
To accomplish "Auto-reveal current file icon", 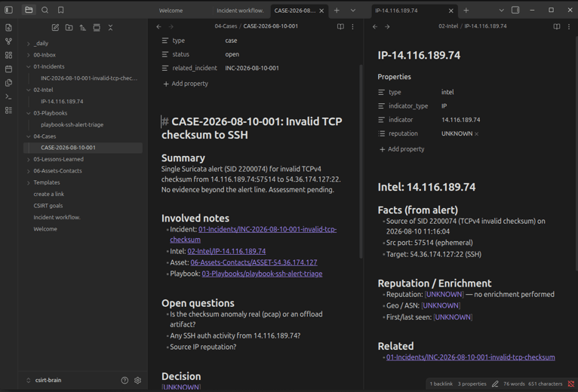I will tap(97, 28).
